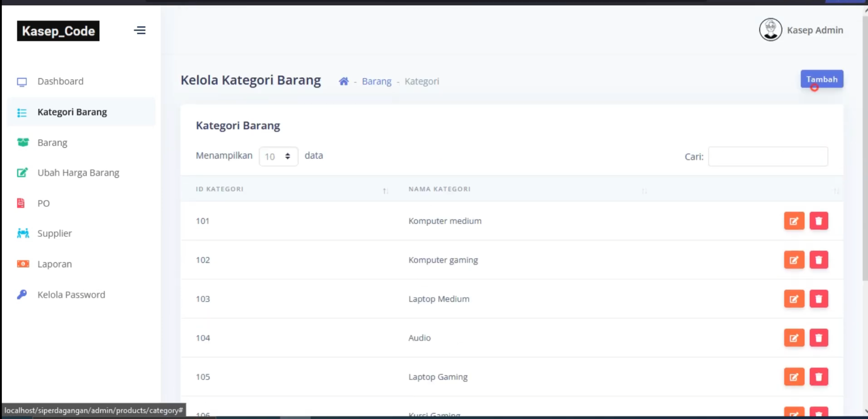Viewport: 868px width, 419px height.
Task: Click the Kasep Admin user name
Action: 815,30
